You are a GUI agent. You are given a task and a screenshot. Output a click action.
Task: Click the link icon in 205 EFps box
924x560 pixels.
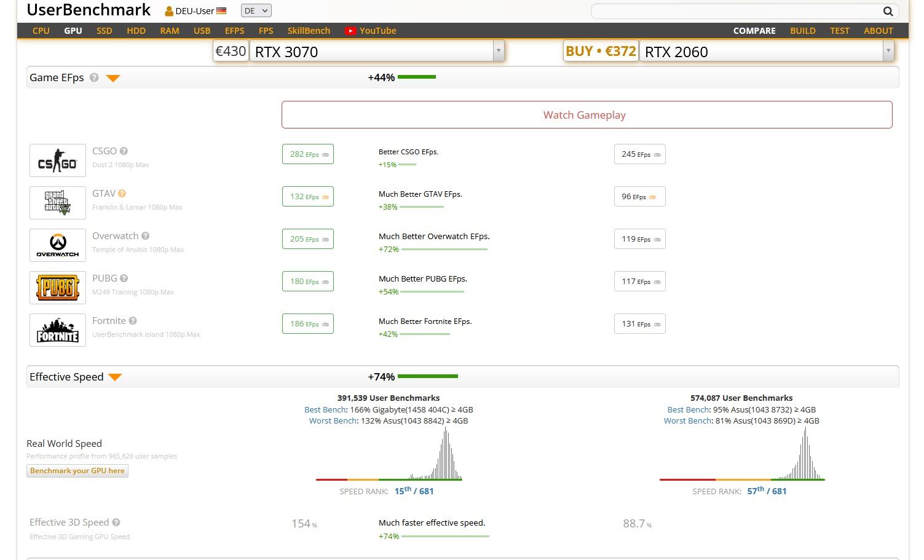[x=325, y=240]
